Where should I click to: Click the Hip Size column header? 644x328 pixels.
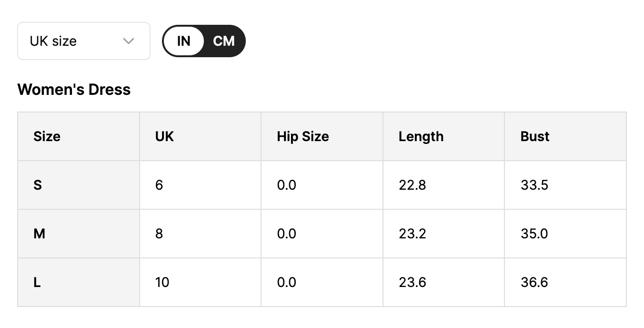[302, 136]
